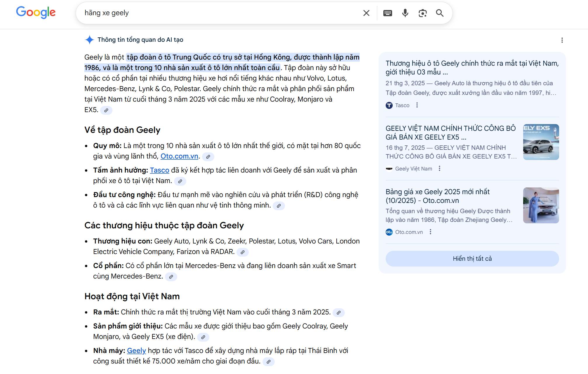Open more options for Tasco source
Screen dimensions: 588x374
pyautogui.click(x=417, y=105)
